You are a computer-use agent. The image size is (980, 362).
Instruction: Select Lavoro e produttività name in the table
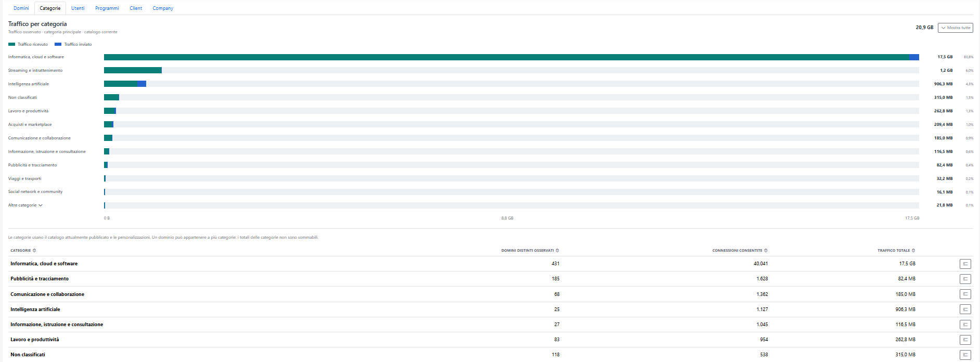(35, 340)
